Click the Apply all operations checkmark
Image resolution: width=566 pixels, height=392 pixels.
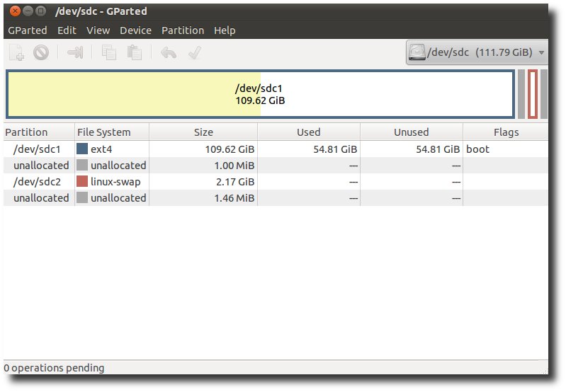[195, 52]
